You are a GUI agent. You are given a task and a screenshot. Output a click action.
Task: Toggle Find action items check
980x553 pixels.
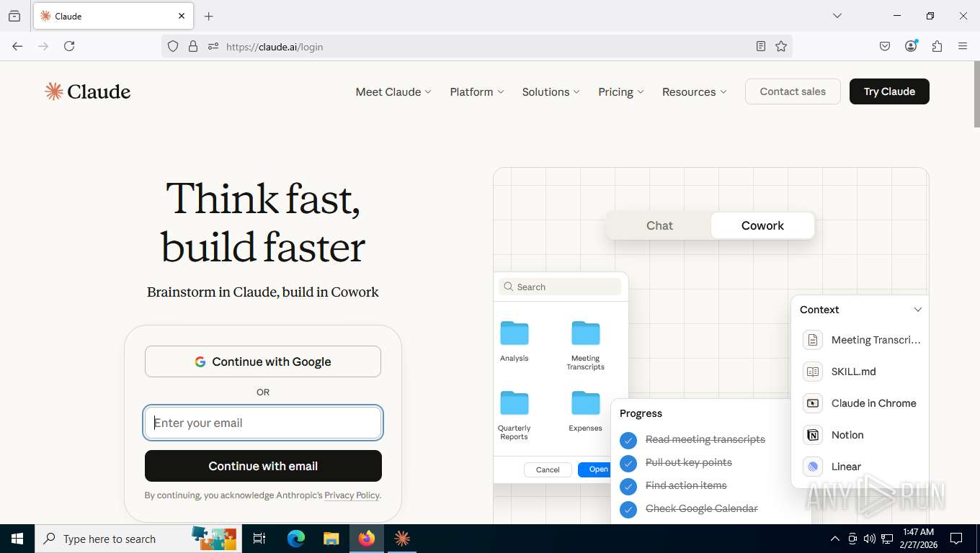628,486
